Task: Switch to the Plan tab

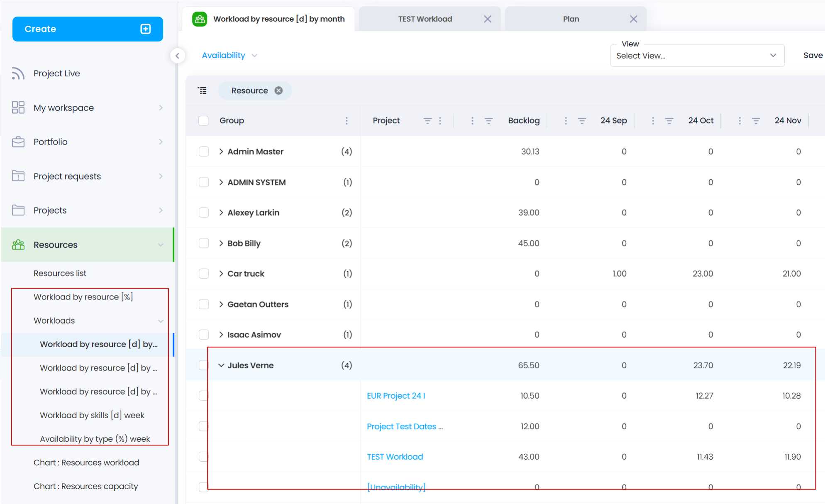Action: pos(571,19)
